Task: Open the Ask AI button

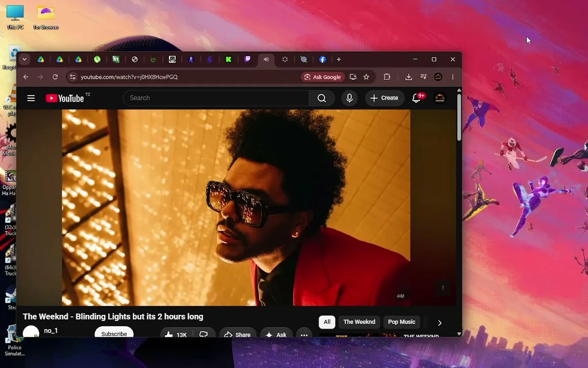Action: click(276, 333)
